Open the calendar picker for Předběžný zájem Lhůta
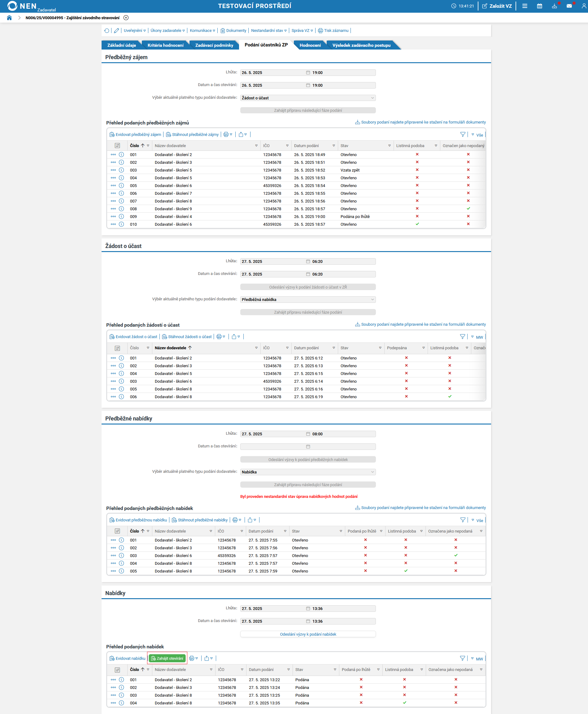588x714 pixels. coord(308,72)
